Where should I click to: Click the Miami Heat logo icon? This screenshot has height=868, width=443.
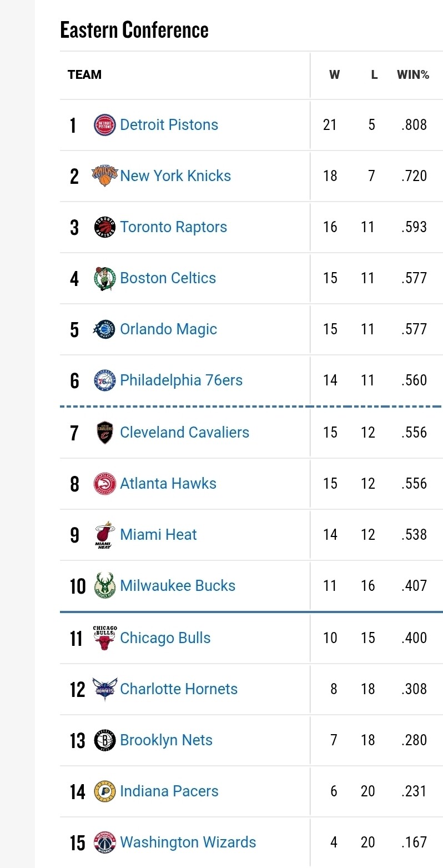104,535
